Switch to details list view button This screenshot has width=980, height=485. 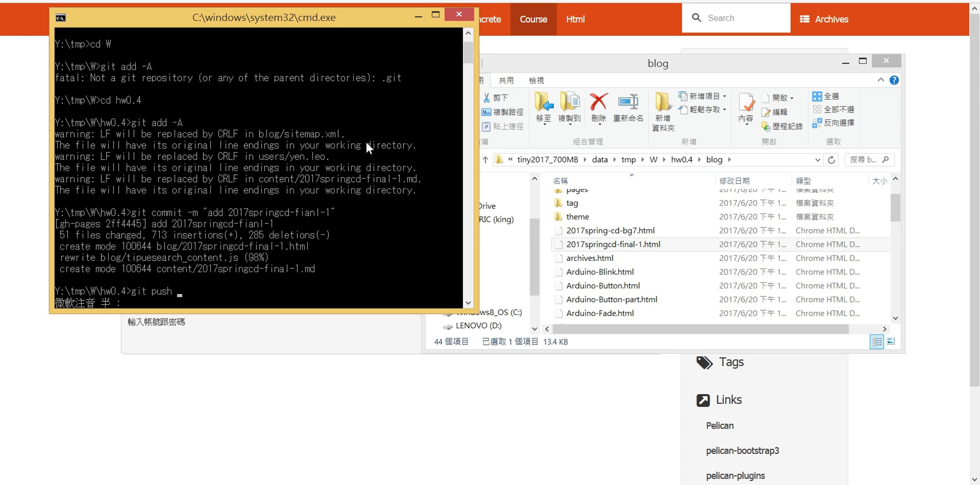877,341
